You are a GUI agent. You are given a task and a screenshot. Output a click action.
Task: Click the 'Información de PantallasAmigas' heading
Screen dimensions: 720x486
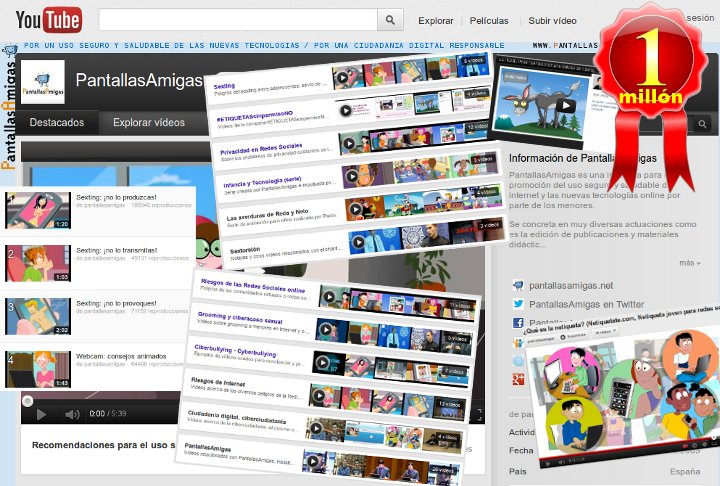583,158
